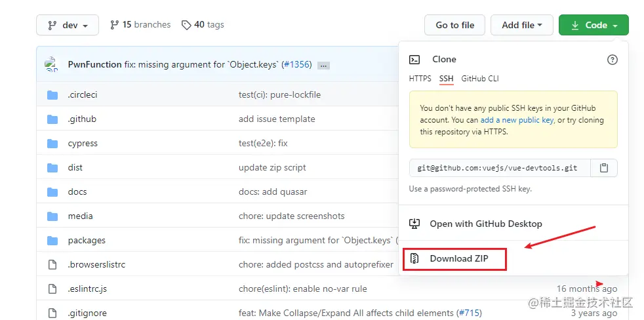Open the cypress folder
This screenshot has height=320, width=644.
click(x=83, y=144)
